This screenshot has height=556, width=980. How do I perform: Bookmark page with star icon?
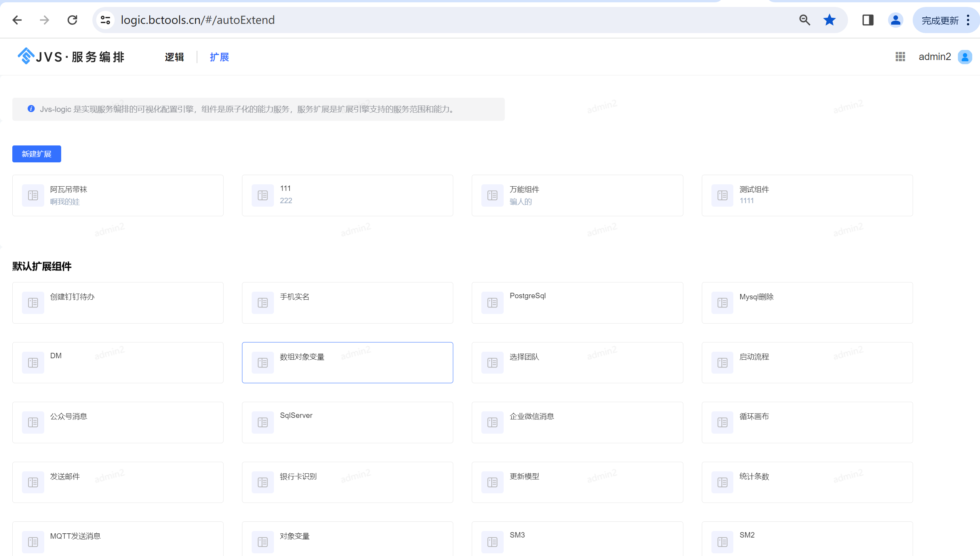point(829,20)
